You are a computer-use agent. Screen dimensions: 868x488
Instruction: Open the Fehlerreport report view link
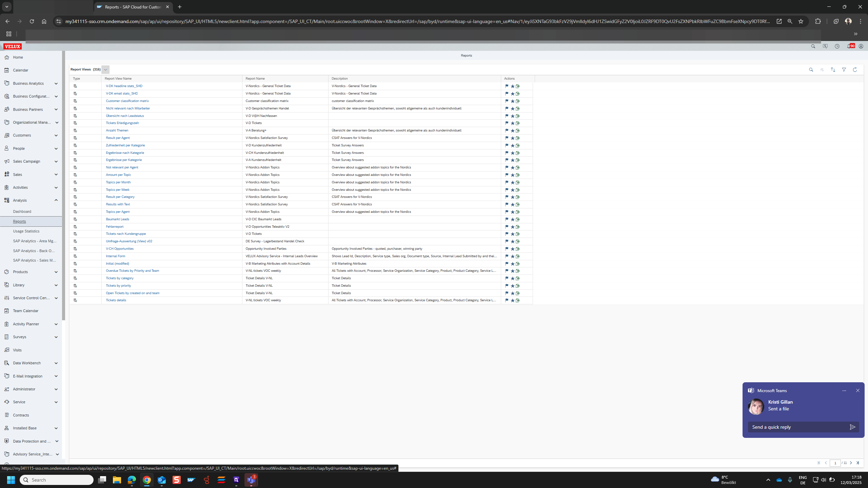115,227
